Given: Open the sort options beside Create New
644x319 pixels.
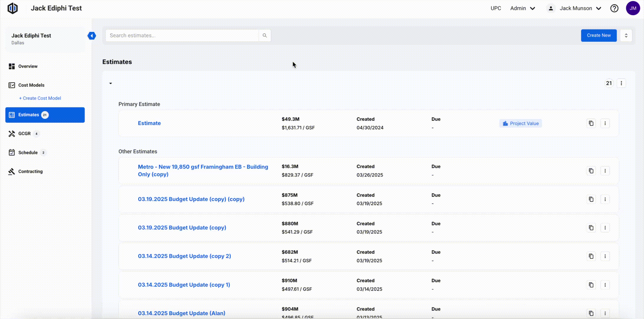Looking at the screenshot, I should tap(626, 35).
